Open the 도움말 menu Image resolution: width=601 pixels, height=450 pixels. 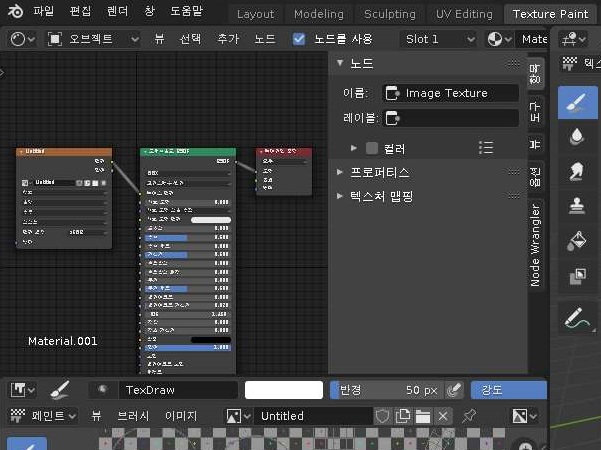(186, 11)
